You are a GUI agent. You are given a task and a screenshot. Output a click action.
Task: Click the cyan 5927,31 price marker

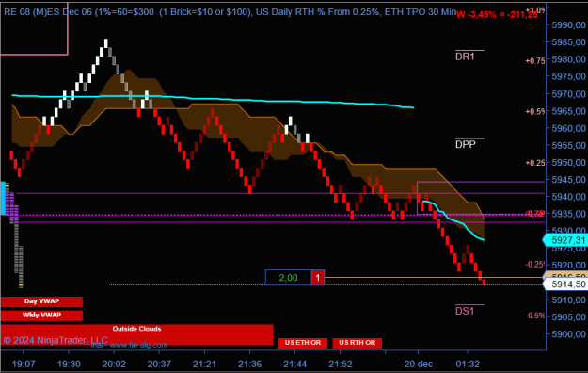[565, 240]
